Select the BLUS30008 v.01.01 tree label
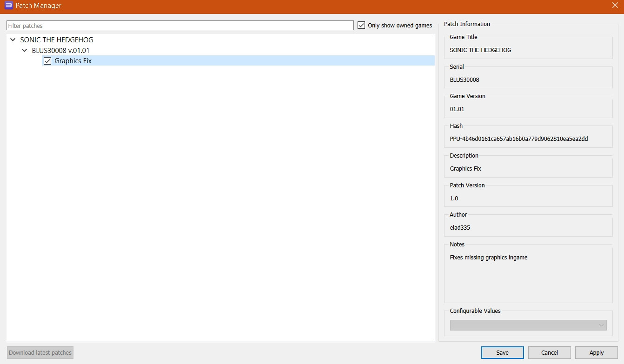This screenshot has width=624, height=364. (x=60, y=50)
